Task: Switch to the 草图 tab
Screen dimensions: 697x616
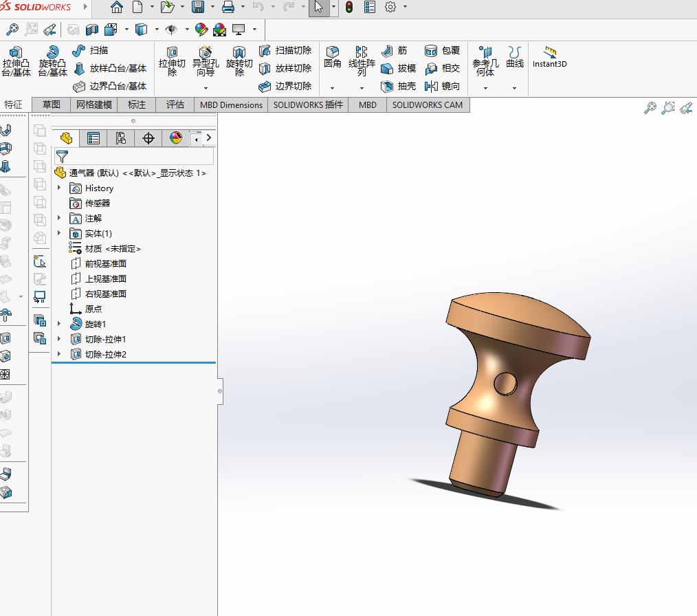Action: pos(52,104)
